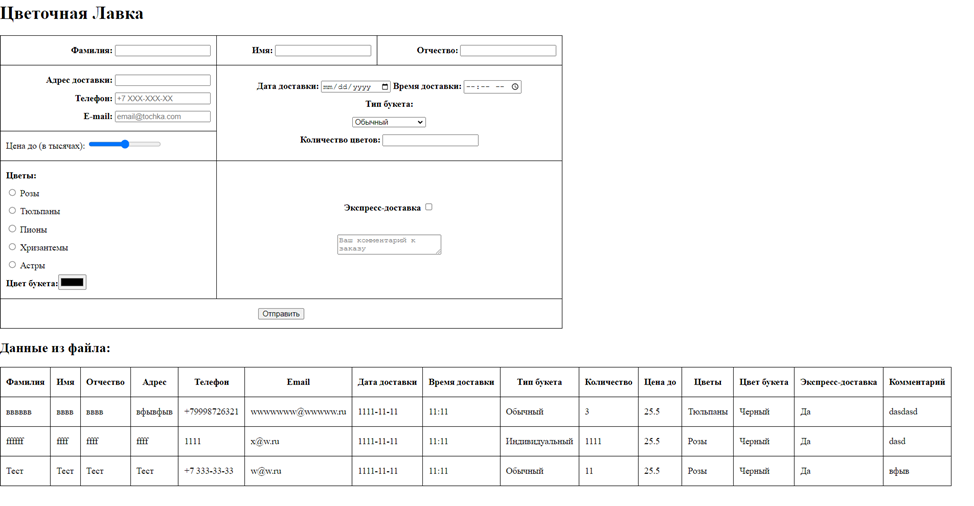Select the Розы radio button

[x=12, y=192]
